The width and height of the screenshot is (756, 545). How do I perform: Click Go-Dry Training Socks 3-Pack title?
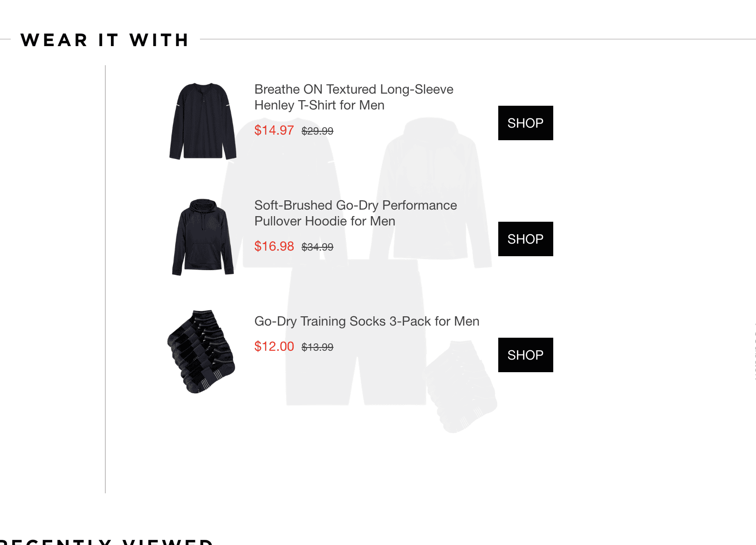(x=366, y=321)
